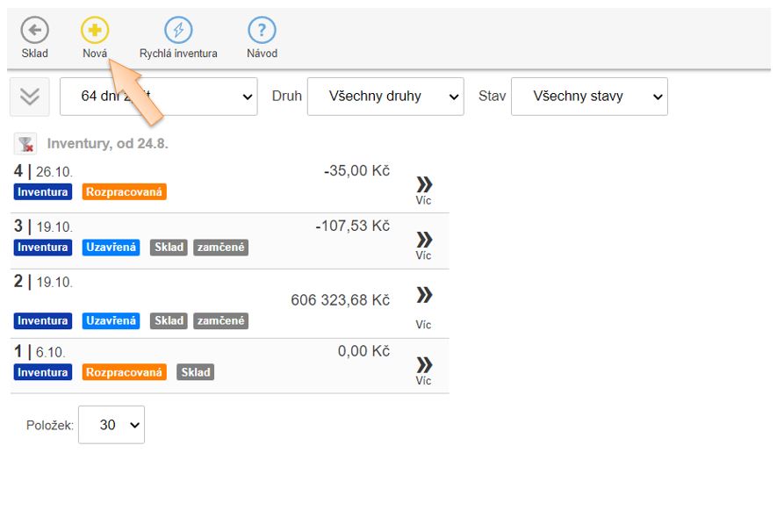Create a new inventory with Nová icon
Screen dimensions: 777x532
point(95,32)
